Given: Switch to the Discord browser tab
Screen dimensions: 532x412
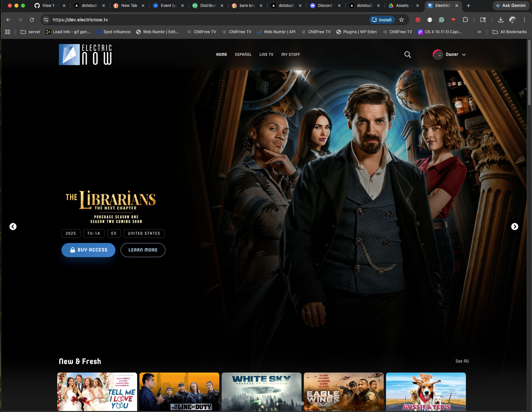Looking at the screenshot, I should pos(325,6).
